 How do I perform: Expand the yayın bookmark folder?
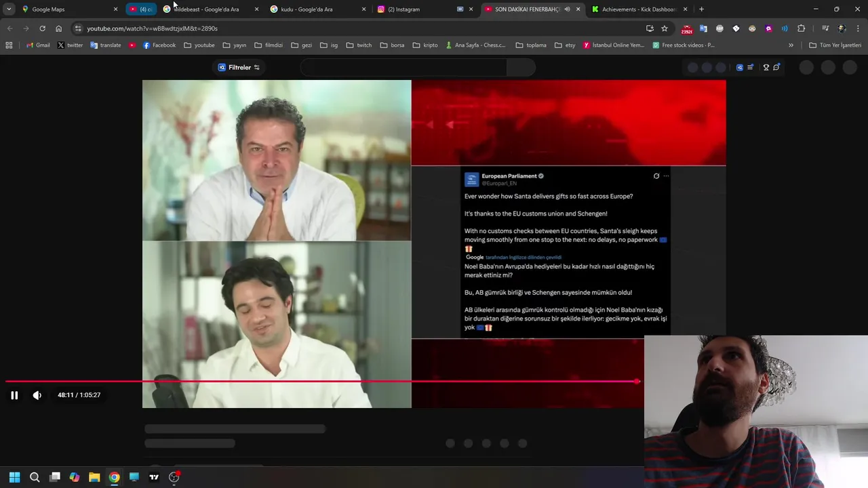(235, 45)
